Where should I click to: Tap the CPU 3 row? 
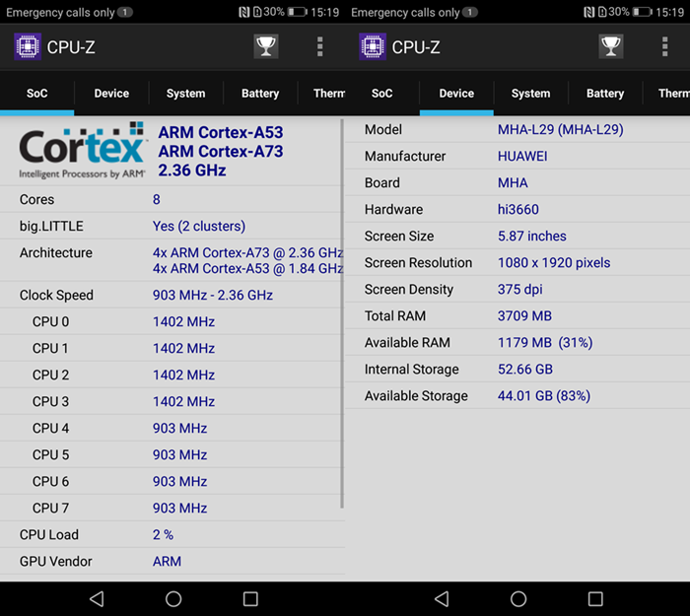pos(172,401)
